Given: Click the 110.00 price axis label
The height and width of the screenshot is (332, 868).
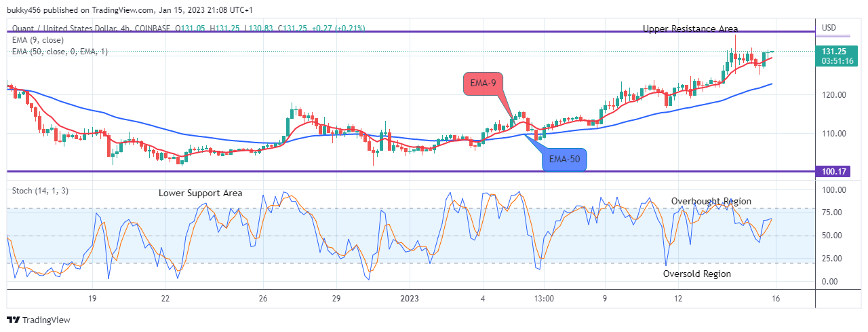Looking at the screenshot, I should [x=833, y=134].
